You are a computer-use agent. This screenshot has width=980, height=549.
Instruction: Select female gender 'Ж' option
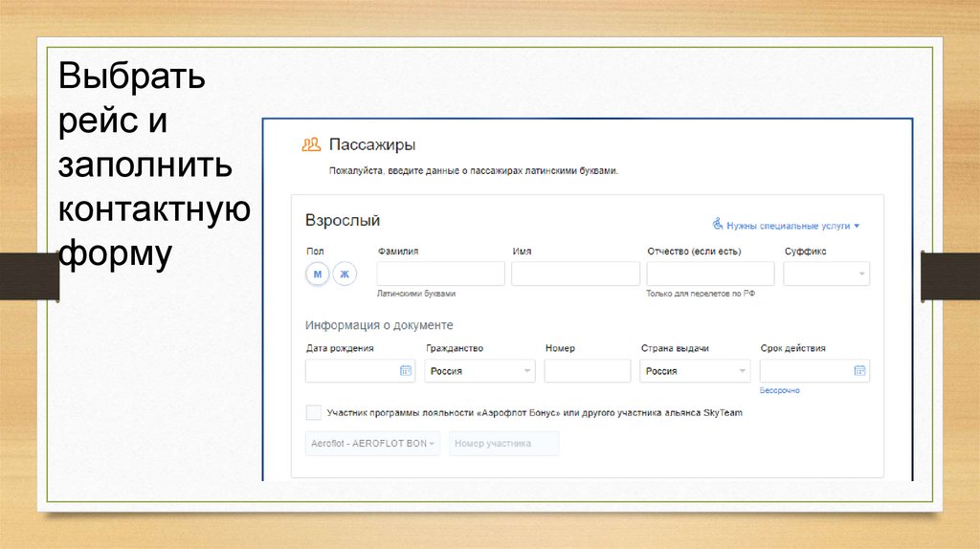point(345,274)
